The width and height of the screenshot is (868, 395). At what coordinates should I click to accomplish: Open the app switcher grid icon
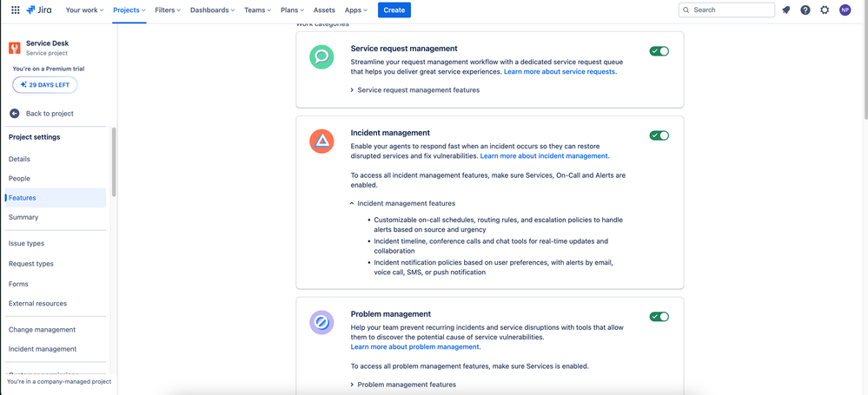pos(16,10)
